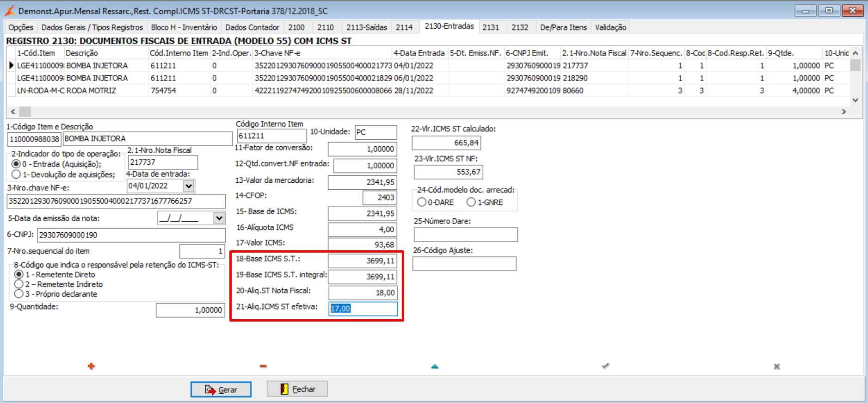Click the Nro.Nota Fiscal field 217737
Image resolution: width=868 pixels, height=403 pixels.
163,162
